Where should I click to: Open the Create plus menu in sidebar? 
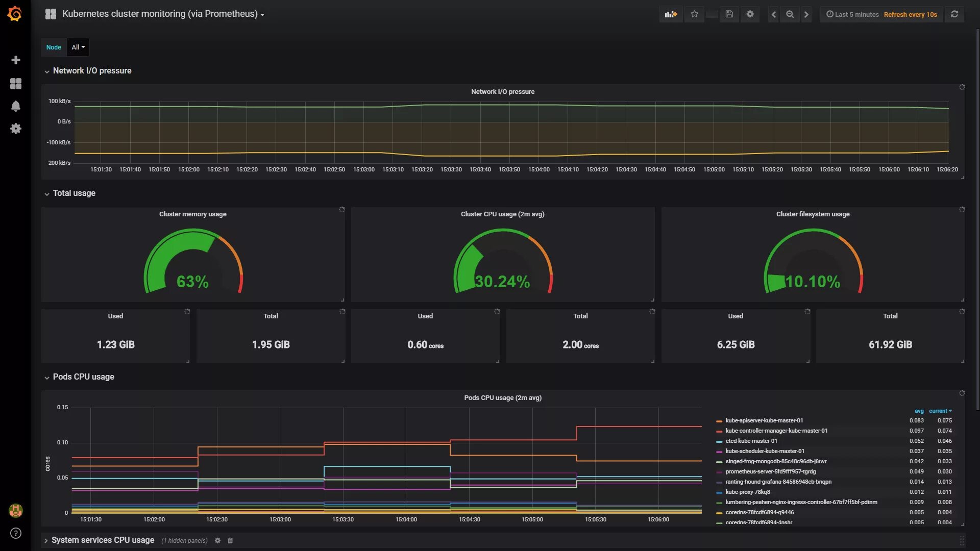tap(16, 60)
